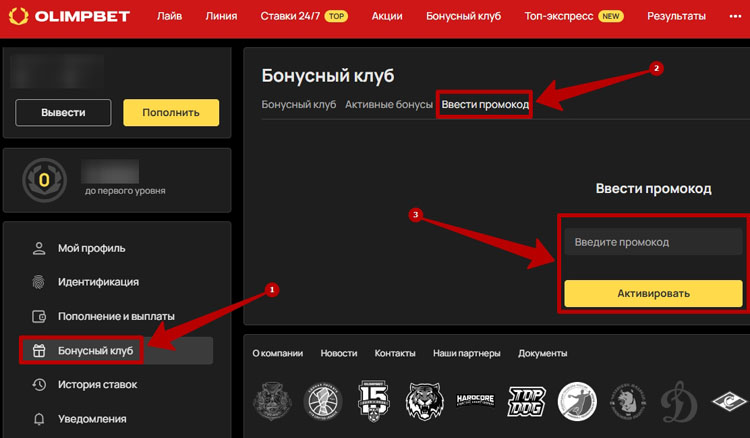Image resolution: width=750 pixels, height=438 pixels.
Task: Click the Dynamo D partner logo
Action: click(679, 402)
